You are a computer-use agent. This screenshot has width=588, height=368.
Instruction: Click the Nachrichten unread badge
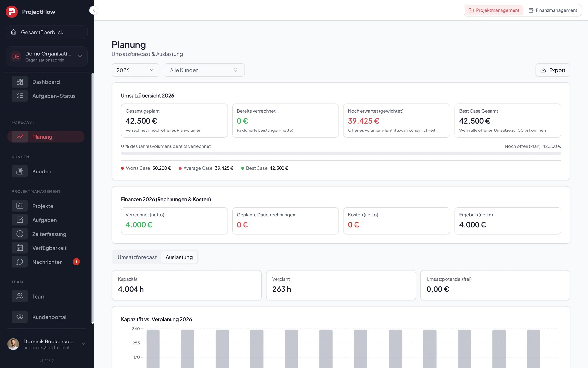pos(76,262)
